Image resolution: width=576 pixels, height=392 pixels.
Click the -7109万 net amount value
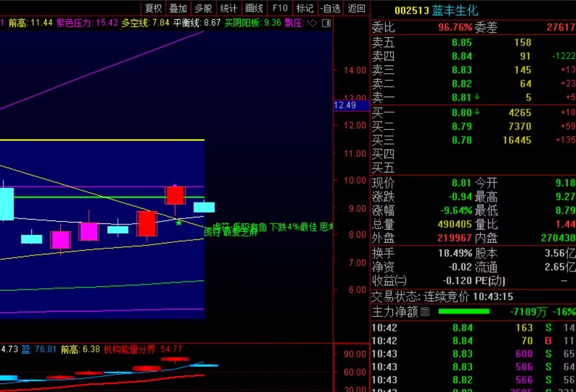529,312
